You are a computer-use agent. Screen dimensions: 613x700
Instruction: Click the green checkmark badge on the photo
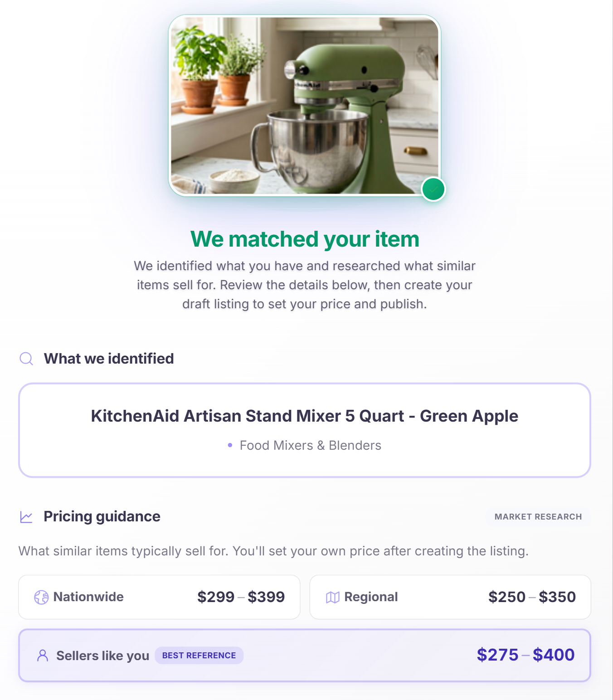click(x=433, y=189)
